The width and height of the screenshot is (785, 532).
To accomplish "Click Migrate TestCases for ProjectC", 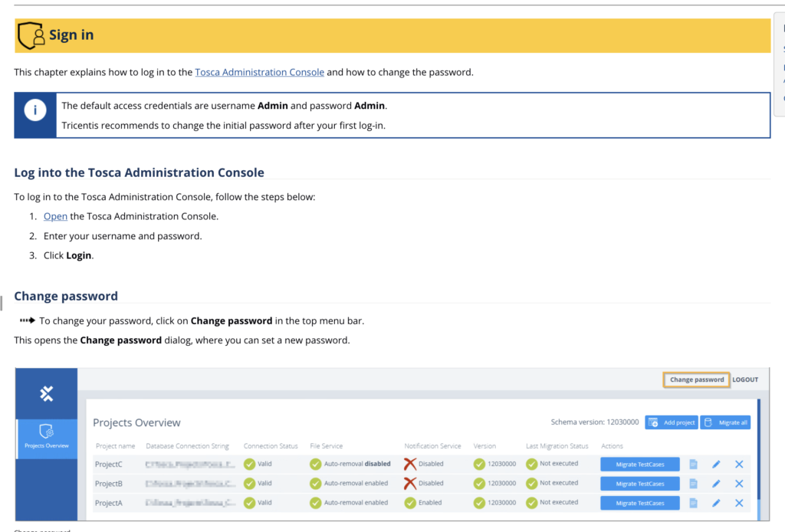I will (640, 465).
